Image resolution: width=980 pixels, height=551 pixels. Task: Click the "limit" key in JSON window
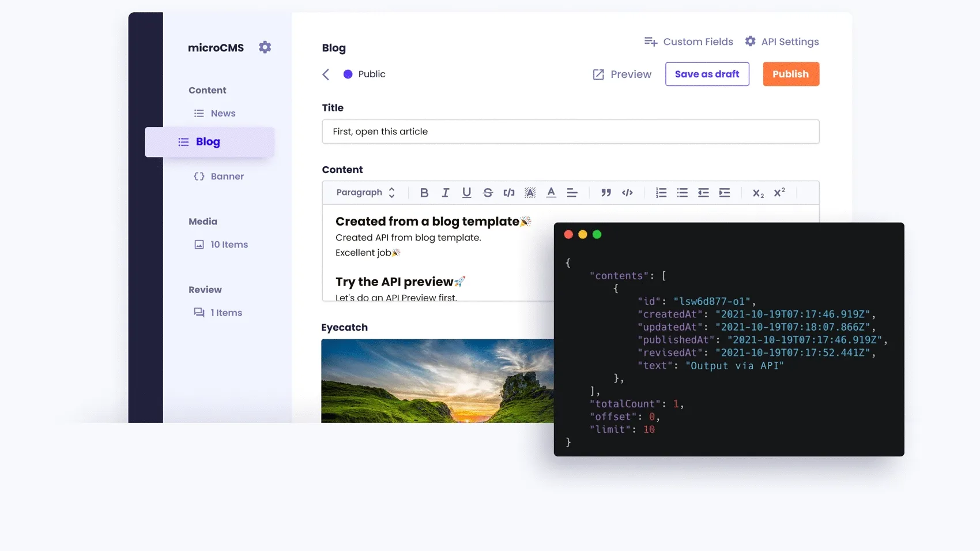(x=610, y=429)
